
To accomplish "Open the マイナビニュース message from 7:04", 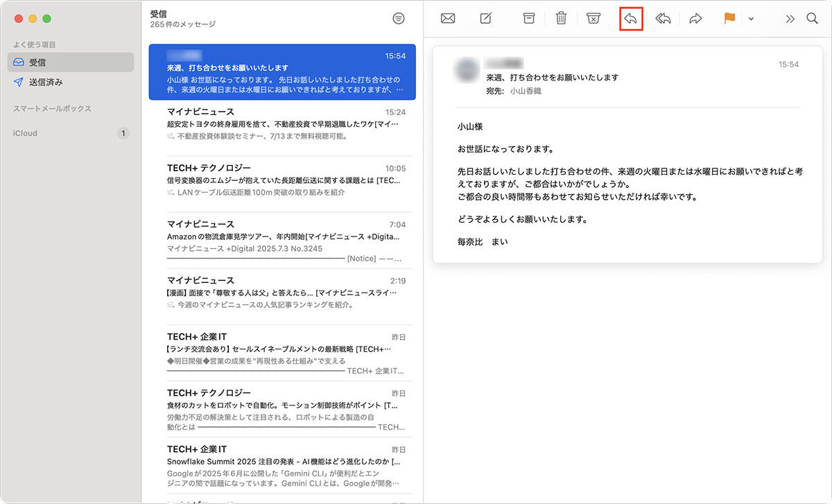I will [282, 241].
